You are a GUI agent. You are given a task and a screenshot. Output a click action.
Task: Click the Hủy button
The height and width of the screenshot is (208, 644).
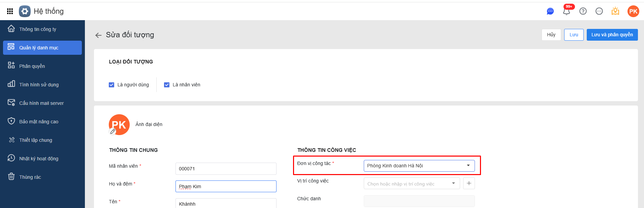[551, 35]
